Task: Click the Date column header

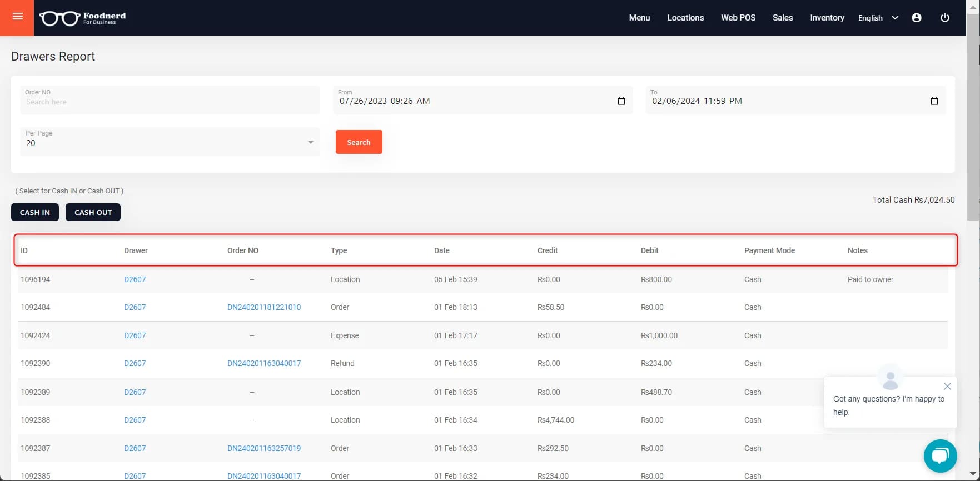Action: coord(442,250)
